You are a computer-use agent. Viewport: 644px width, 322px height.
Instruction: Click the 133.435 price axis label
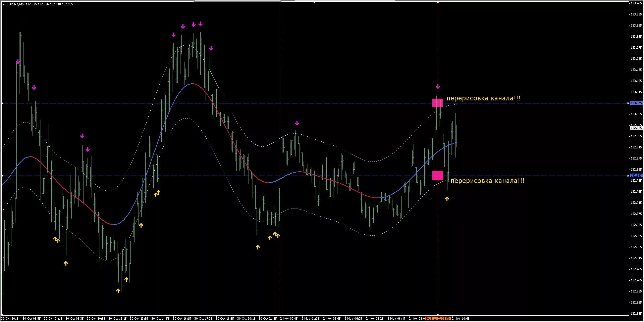click(x=636, y=3)
